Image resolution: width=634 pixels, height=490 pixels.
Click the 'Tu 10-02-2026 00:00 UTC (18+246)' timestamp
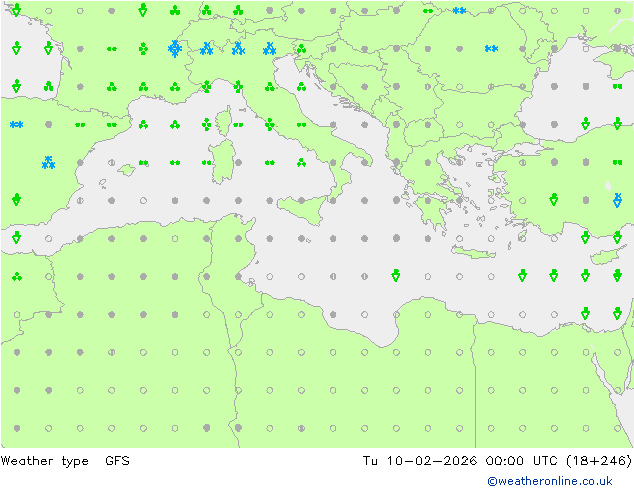click(497, 460)
